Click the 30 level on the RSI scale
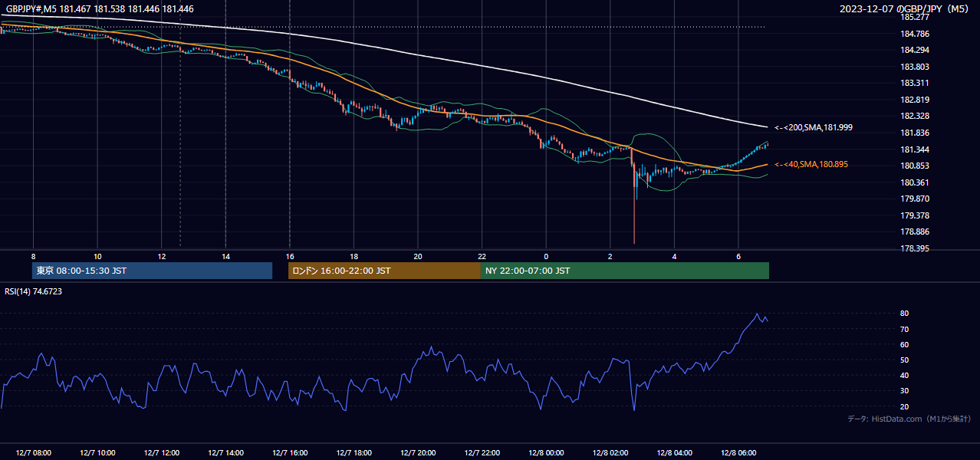Screen dimensions: 980x460 (x=905, y=391)
